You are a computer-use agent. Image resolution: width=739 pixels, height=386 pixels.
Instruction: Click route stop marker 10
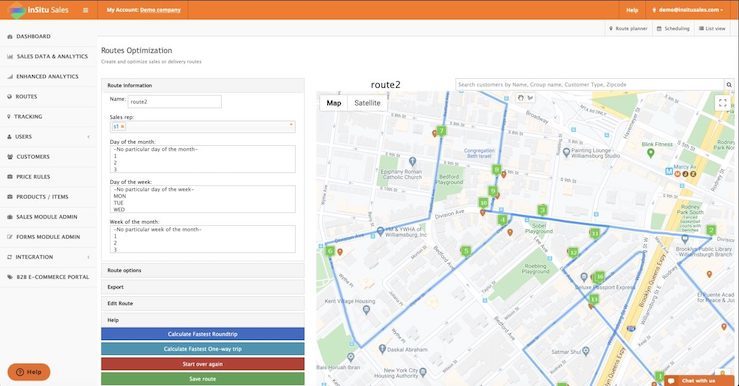point(483,203)
